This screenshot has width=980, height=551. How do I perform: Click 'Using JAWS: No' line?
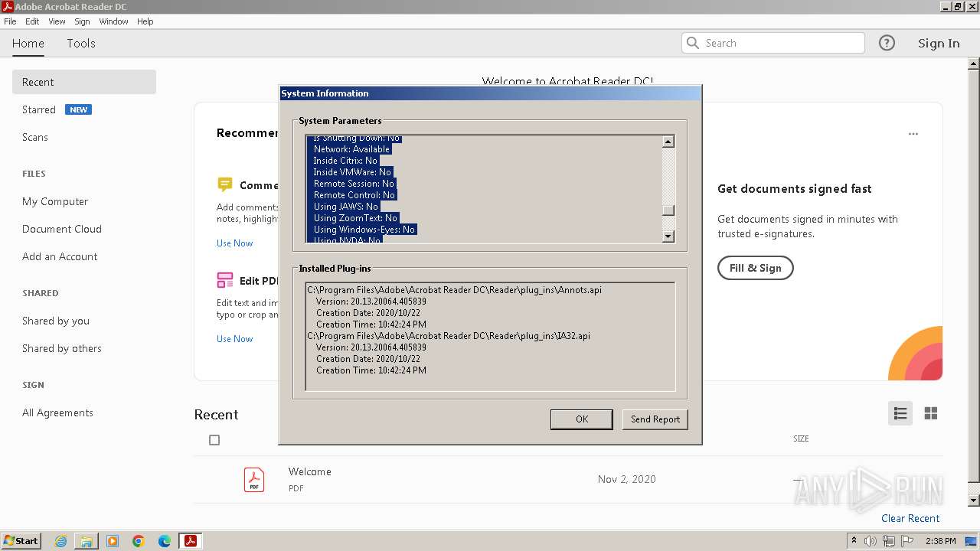pos(346,207)
